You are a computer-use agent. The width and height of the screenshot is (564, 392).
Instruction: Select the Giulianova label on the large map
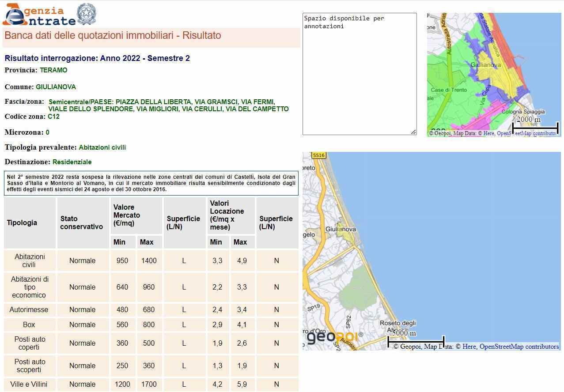pos(341,230)
